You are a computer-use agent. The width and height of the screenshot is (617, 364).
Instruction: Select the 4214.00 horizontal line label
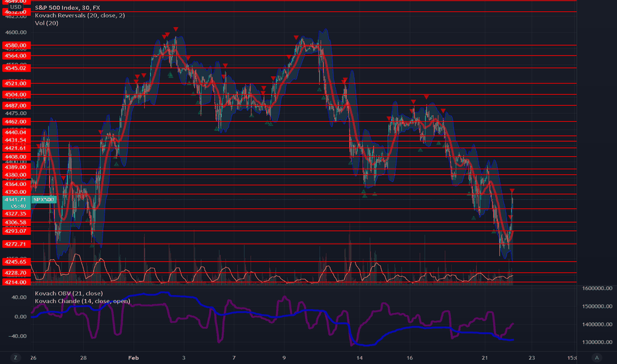coord(16,282)
